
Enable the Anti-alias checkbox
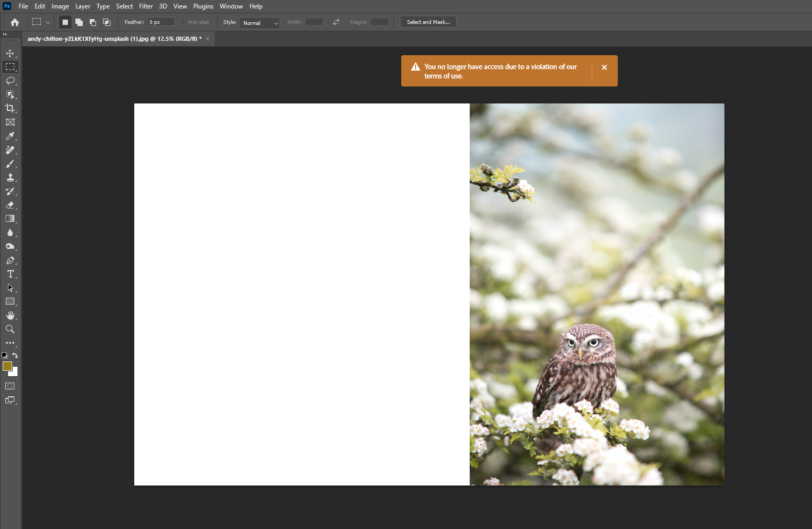click(182, 22)
